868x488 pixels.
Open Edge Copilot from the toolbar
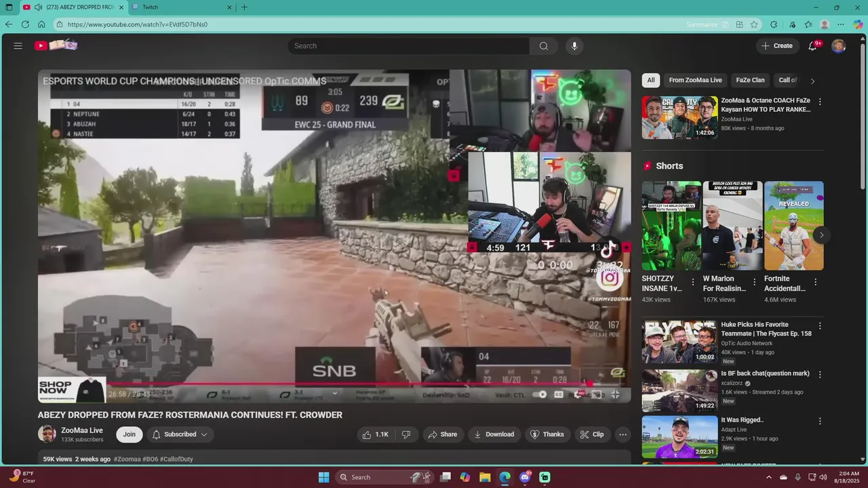(858, 24)
